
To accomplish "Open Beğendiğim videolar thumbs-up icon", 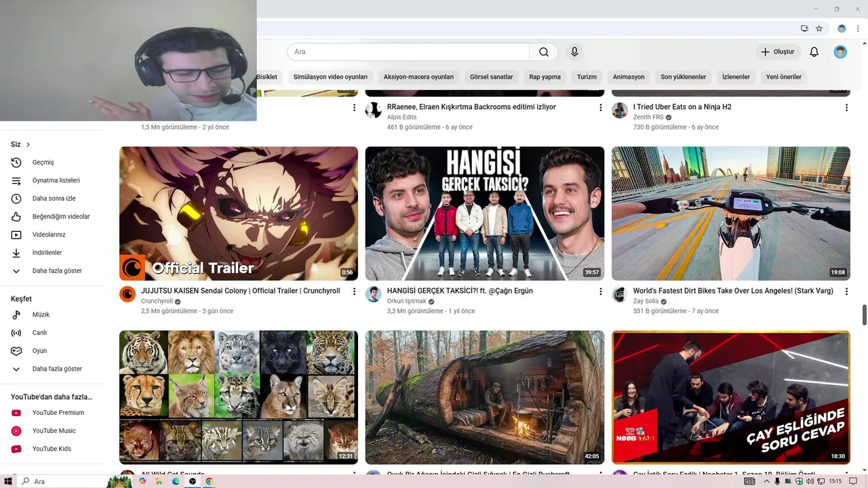I will 16,217.
